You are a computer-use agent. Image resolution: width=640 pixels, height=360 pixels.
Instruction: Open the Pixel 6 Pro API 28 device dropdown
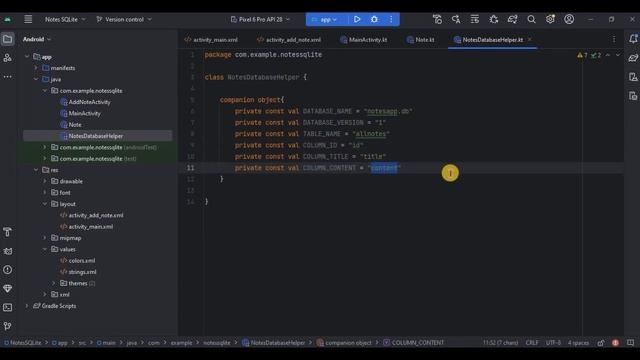click(260, 19)
